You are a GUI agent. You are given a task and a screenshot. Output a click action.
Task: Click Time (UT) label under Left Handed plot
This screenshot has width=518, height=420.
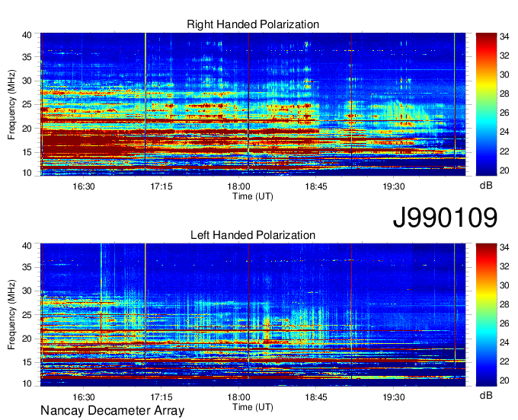point(253,407)
